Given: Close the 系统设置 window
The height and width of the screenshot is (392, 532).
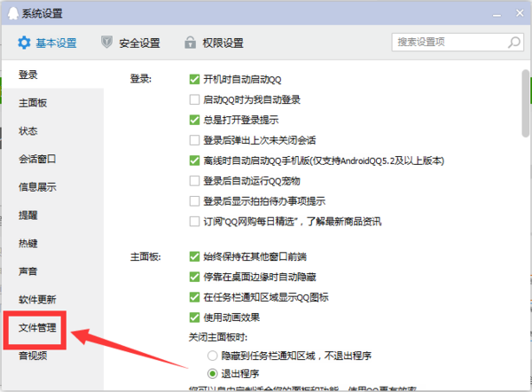Looking at the screenshot, I should [x=520, y=13].
